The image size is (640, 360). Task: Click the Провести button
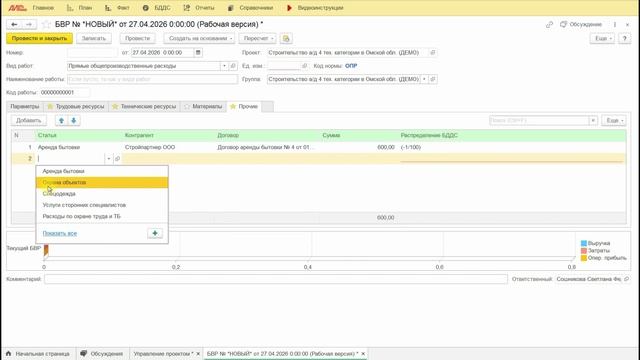pyautogui.click(x=138, y=38)
